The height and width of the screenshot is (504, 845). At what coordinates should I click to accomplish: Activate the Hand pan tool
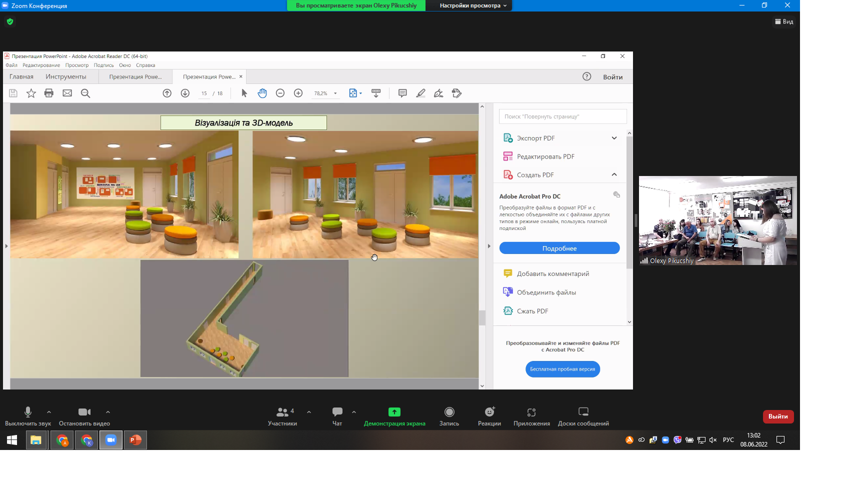pos(262,93)
